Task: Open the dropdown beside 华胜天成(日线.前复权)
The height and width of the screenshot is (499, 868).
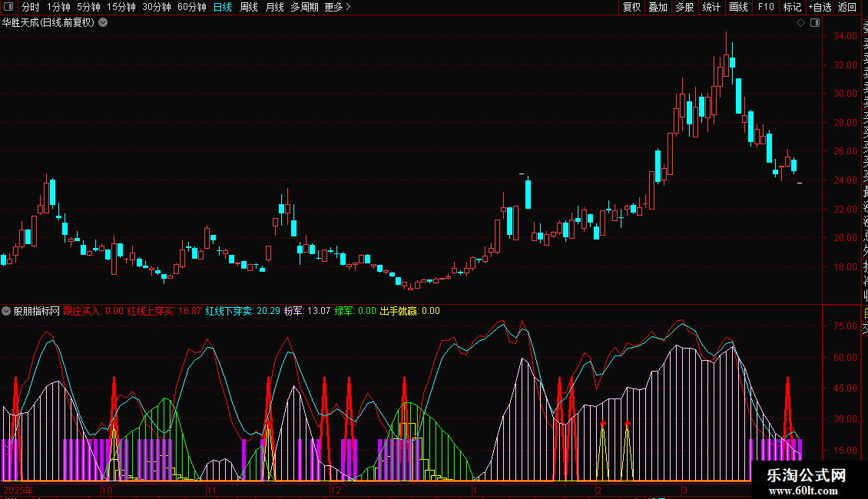Action: (x=103, y=23)
